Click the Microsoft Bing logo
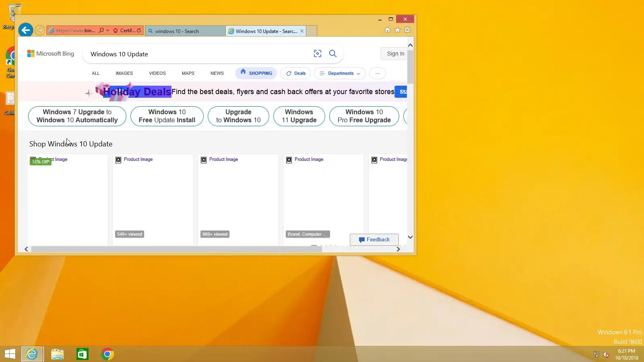The height and width of the screenshot is (362, 644). (51, 53)
